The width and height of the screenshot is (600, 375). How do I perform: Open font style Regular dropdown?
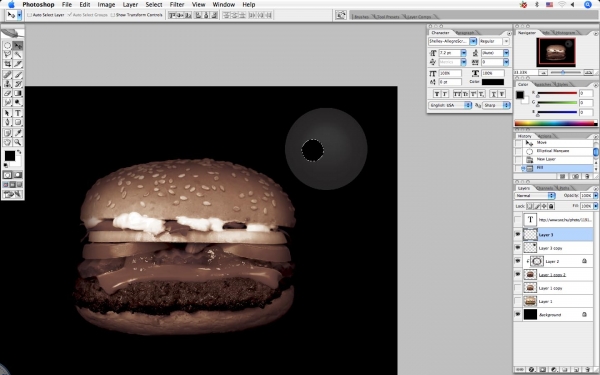click(x=506, y=41)
